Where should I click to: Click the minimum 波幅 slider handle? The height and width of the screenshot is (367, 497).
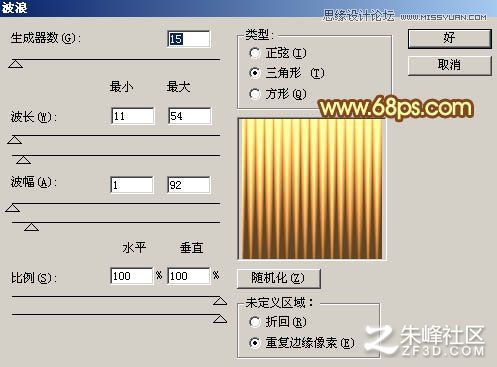[13, 208]
